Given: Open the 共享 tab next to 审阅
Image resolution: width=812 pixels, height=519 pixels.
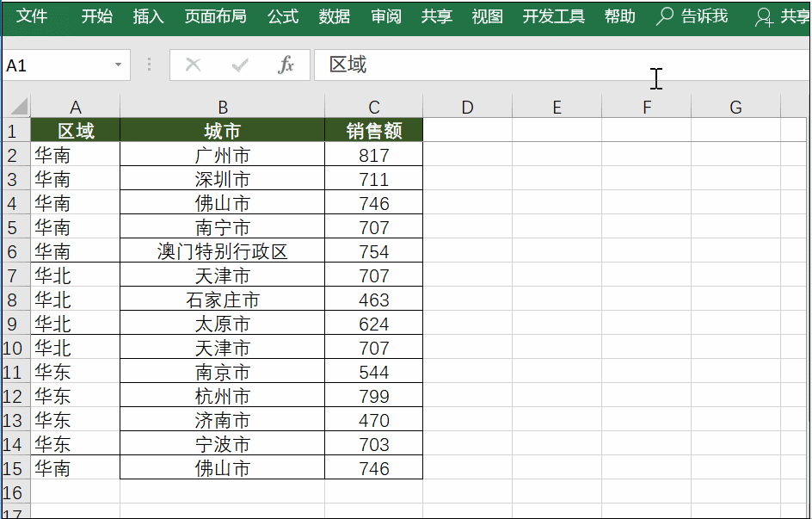Looking at the screenshot, I should coord(437,16).
